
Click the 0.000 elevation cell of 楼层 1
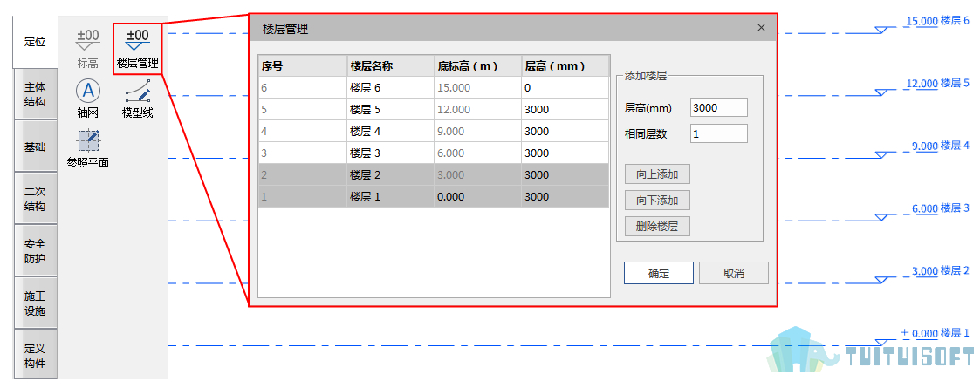pos(478,197)
